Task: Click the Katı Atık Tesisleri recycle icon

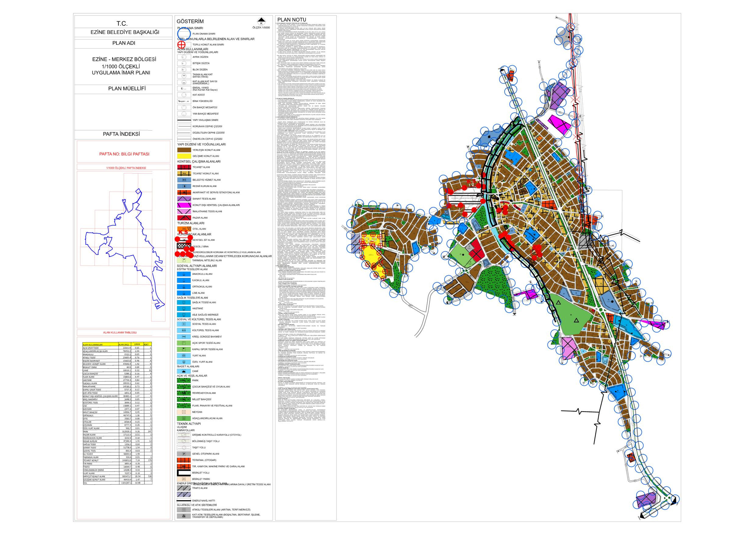Action: 184,516
